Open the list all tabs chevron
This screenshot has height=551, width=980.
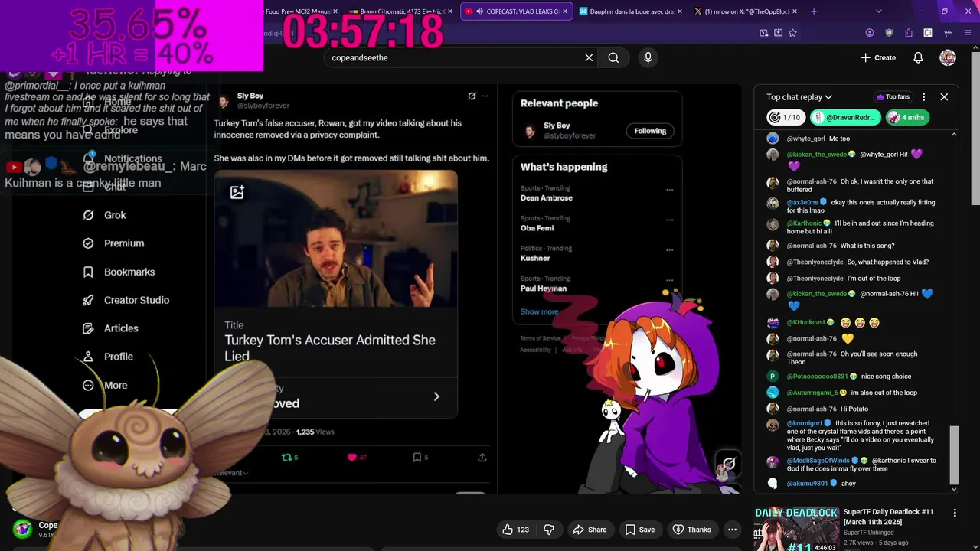pos(878,11)
